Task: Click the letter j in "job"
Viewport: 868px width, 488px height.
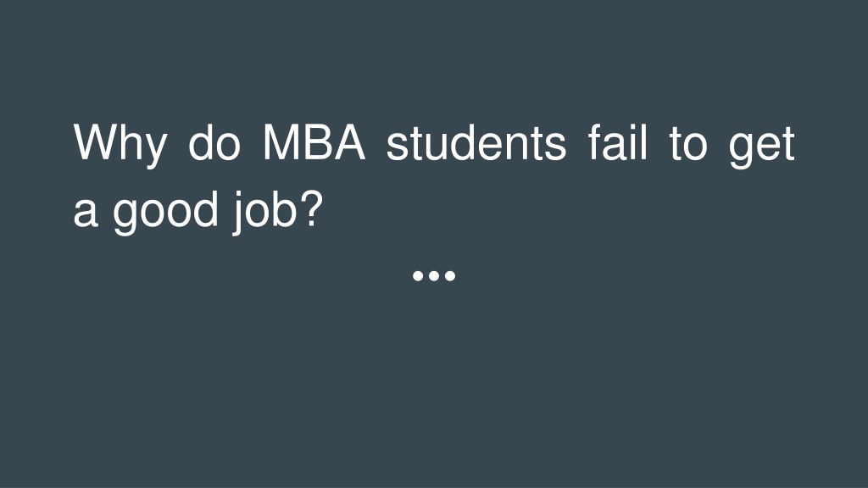Action: coord(238,213)
